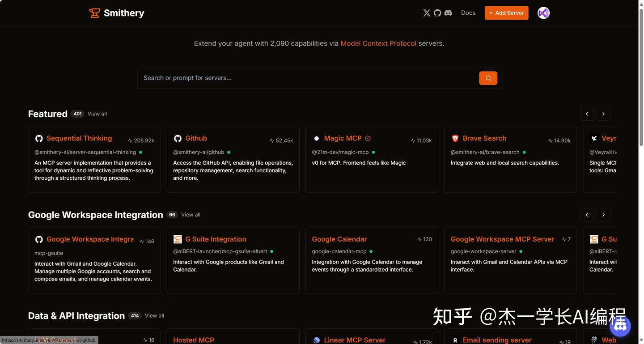
Task: Click the G Suite Integration card icon
Action: [178, 239]
